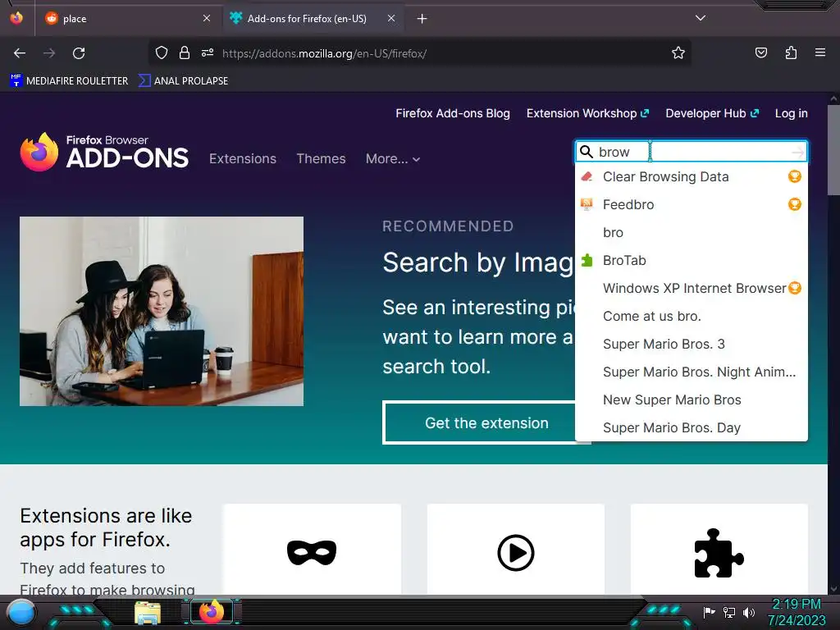Select the 'Come at us bro.' suggestion
Screen dimensions: 840x630
[691, 316]
